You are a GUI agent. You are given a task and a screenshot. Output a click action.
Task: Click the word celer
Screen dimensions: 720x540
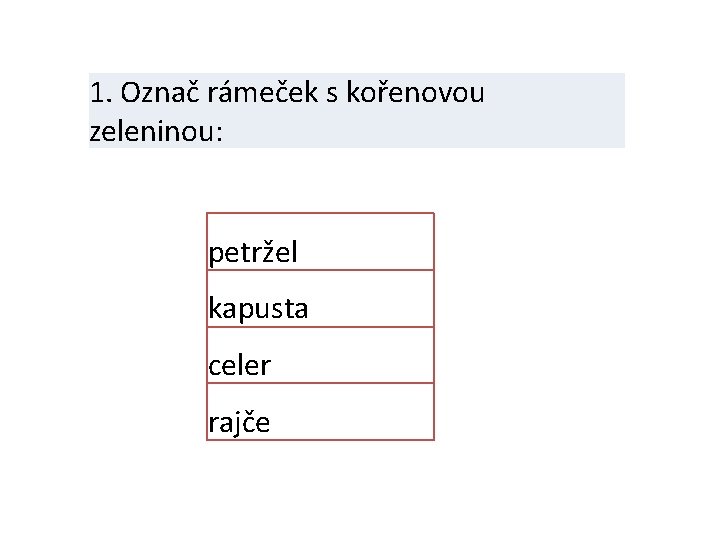pyautogui.click(x=239, y=366)
